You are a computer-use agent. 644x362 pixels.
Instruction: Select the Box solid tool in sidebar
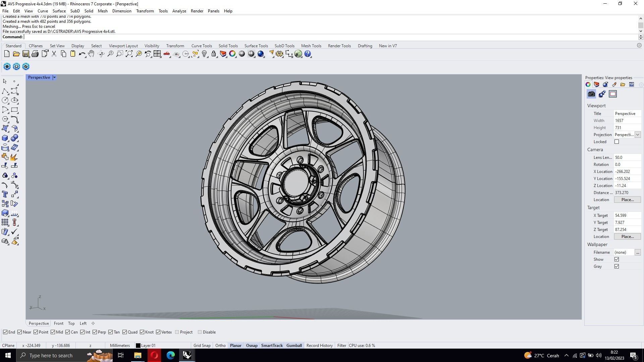(x=5, y=138)
